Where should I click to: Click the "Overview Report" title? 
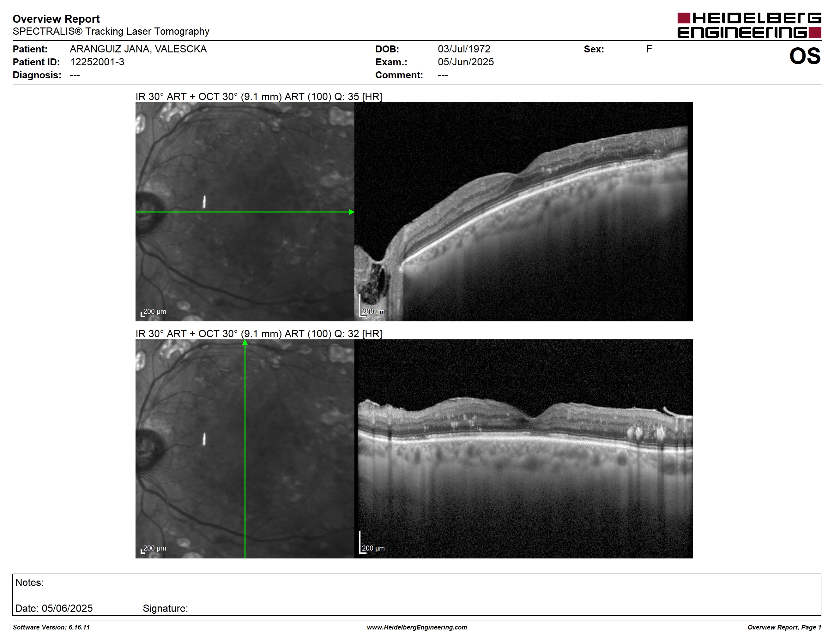56,19
